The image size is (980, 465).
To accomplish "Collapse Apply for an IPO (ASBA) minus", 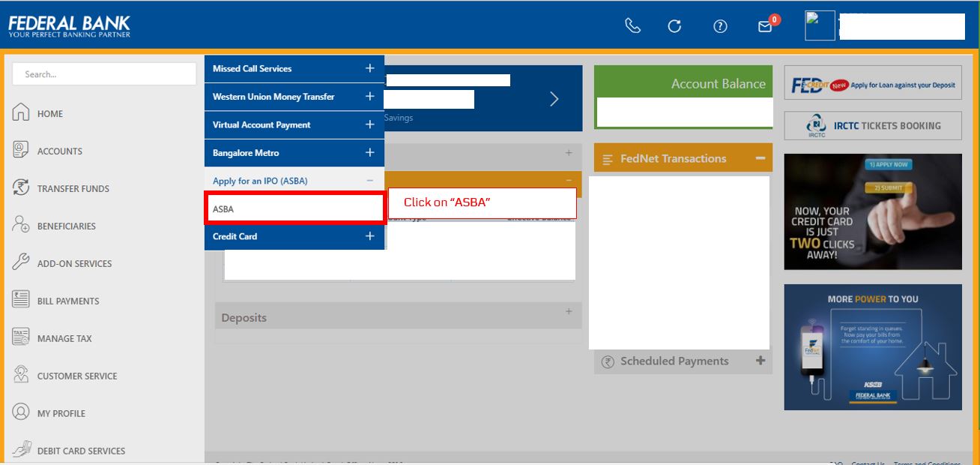I will pyautogui.click(x=369, y=181).
